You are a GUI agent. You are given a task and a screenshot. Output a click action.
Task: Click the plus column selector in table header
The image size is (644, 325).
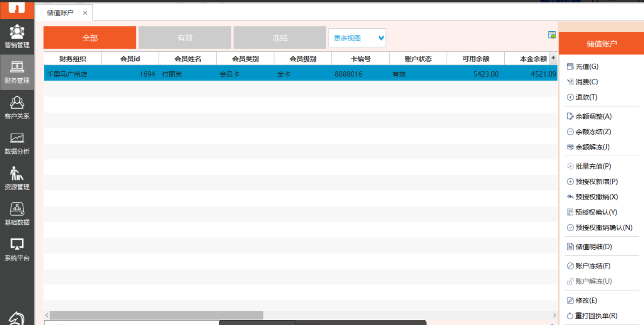point(553,58)
